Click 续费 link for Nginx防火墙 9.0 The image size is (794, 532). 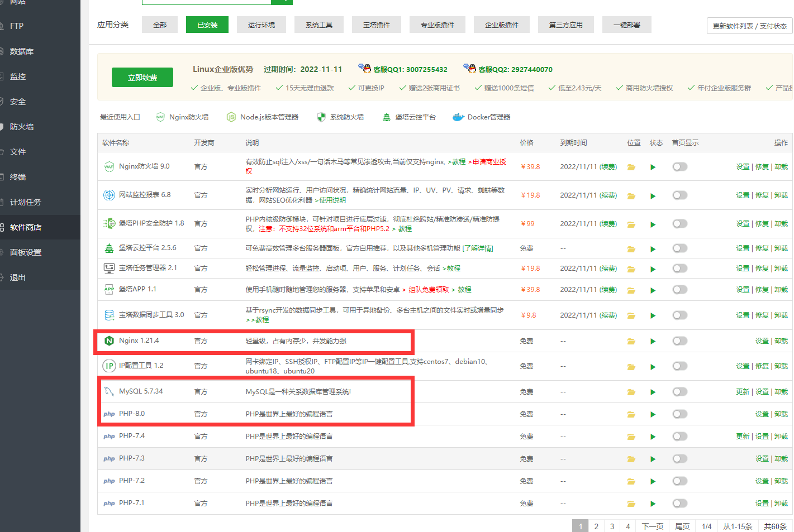[608, 167]
